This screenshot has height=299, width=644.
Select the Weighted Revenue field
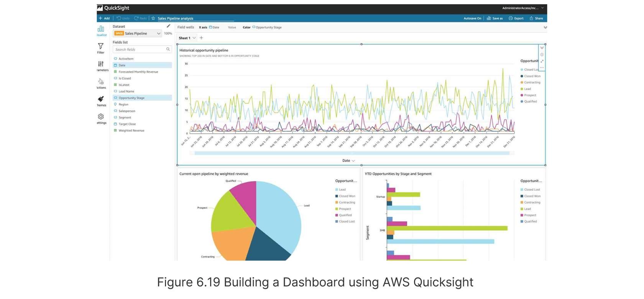[x=142, y=131]
